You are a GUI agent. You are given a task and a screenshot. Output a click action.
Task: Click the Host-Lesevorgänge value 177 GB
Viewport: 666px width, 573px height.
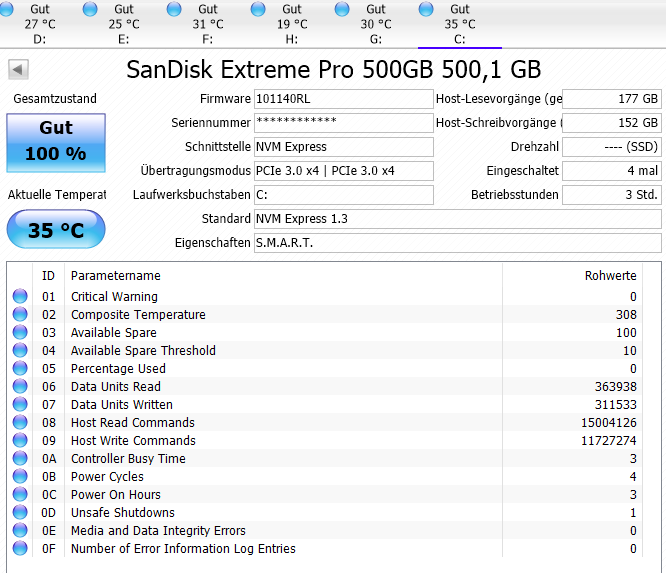(612, 99)
